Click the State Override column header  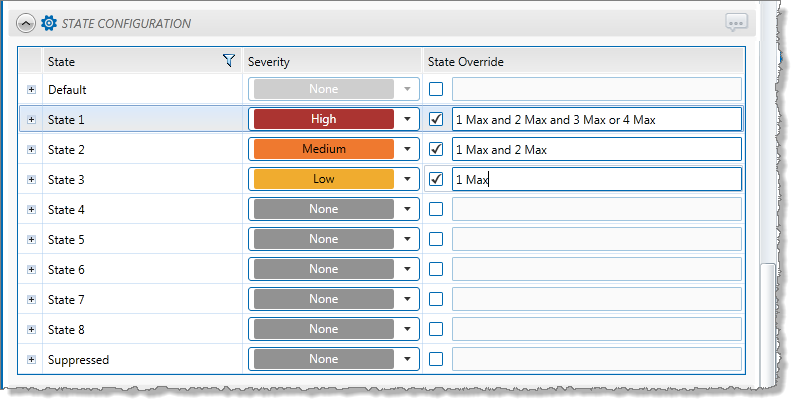(465, 62)
